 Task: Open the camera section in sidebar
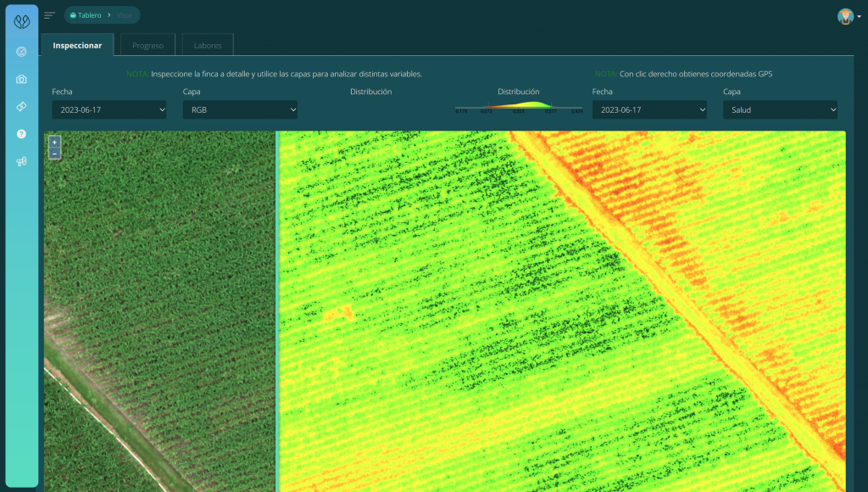point(21,79)
